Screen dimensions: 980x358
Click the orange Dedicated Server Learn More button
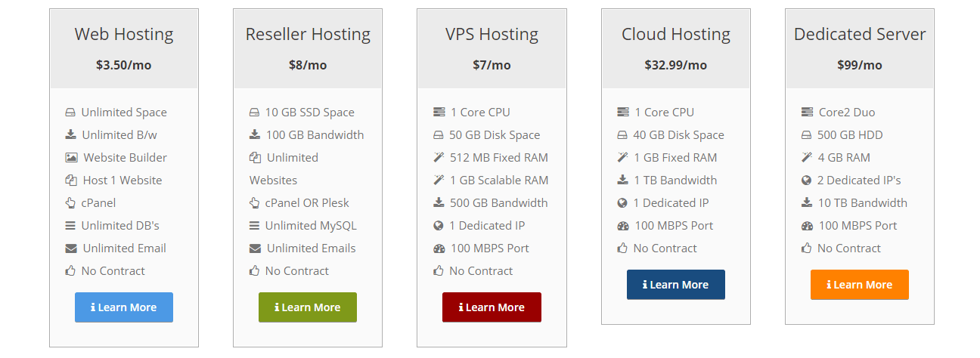[859, 285]
